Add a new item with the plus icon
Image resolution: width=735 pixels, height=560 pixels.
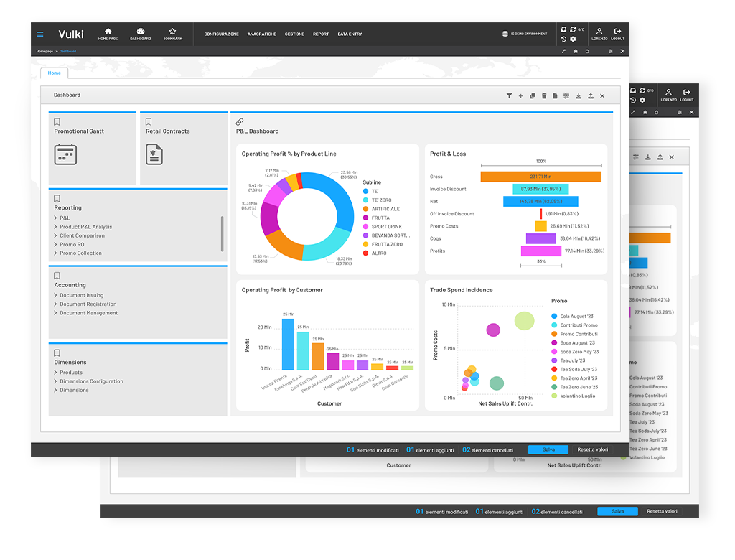[521, 95]
